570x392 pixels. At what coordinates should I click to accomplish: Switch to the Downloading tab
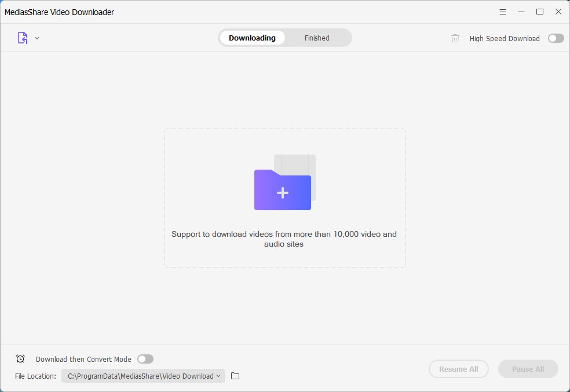click(252, 38)
